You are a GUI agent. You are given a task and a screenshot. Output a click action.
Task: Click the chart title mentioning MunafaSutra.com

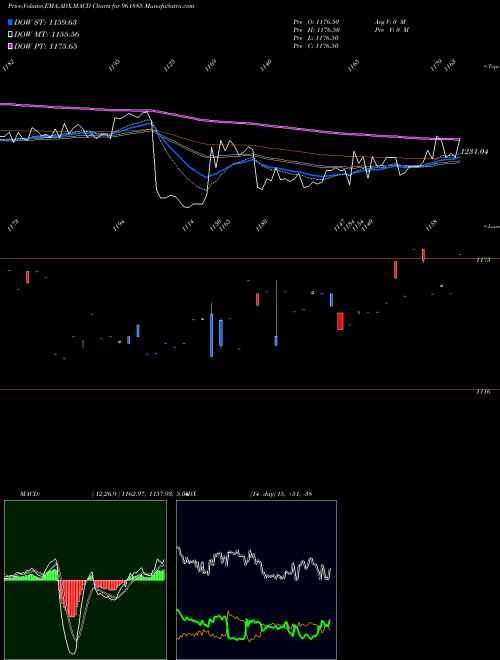[x=101, y=7]
